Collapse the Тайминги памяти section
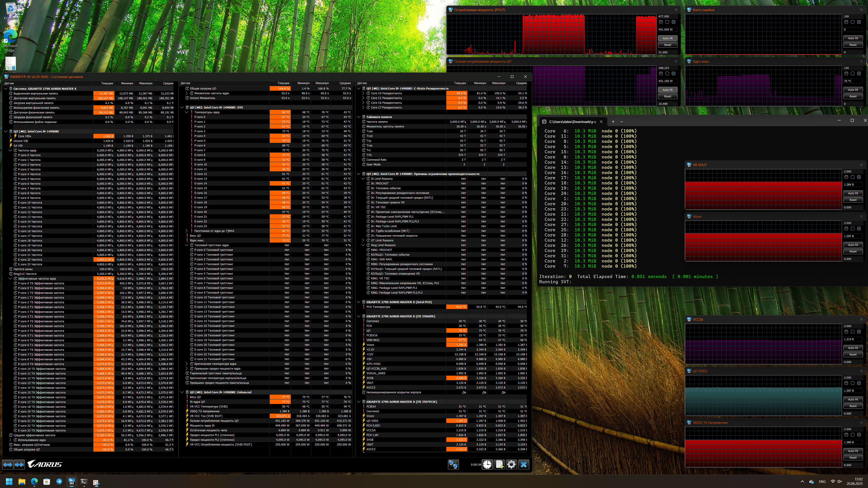868x488 pixels. pos(359,117)
